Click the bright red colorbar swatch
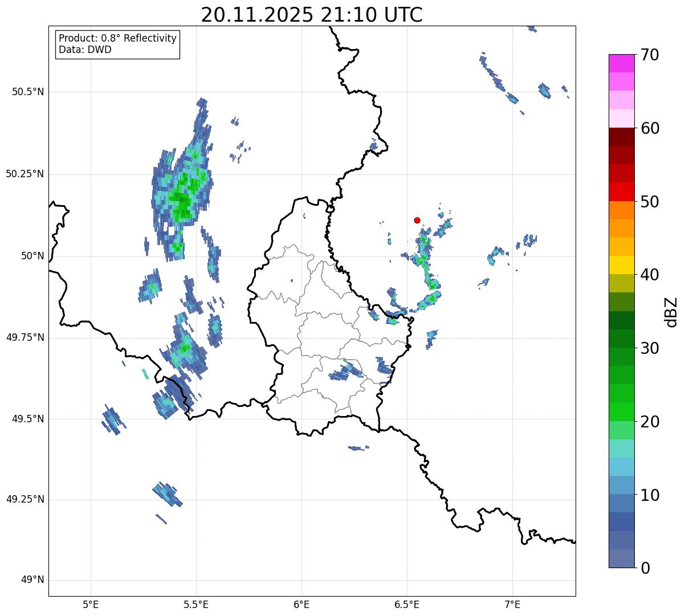Viewport: 685px width, 616px height. tap(621, 192)
